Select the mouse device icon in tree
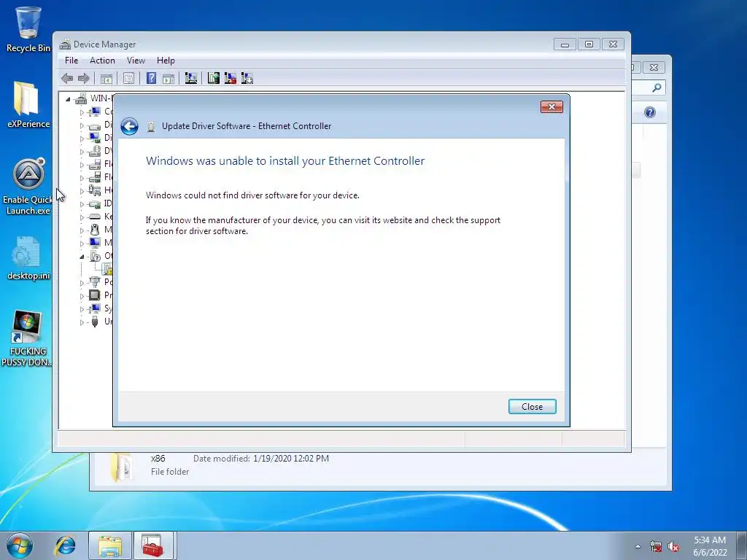The image size is (747, 560). [x=95, y=230]
